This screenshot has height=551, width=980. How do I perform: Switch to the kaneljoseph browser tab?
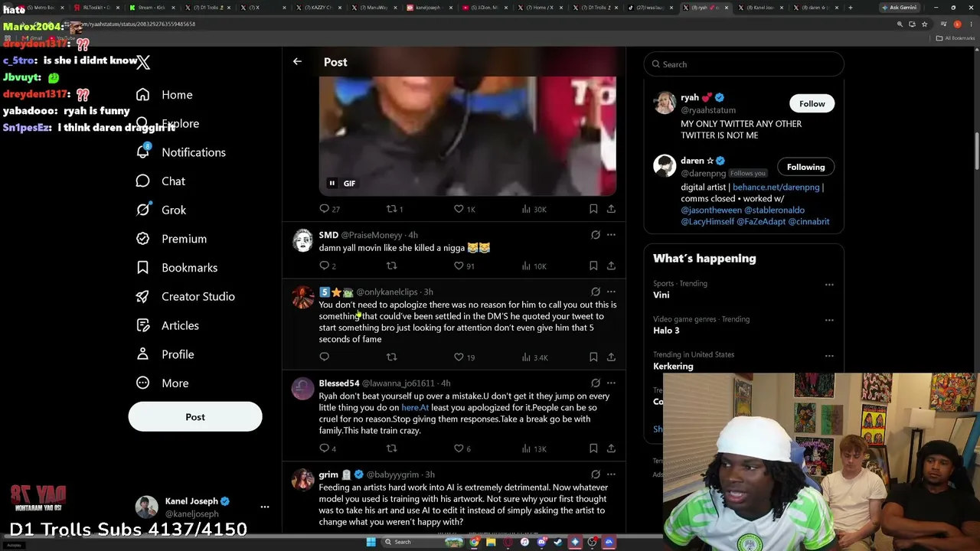point(430,8)
